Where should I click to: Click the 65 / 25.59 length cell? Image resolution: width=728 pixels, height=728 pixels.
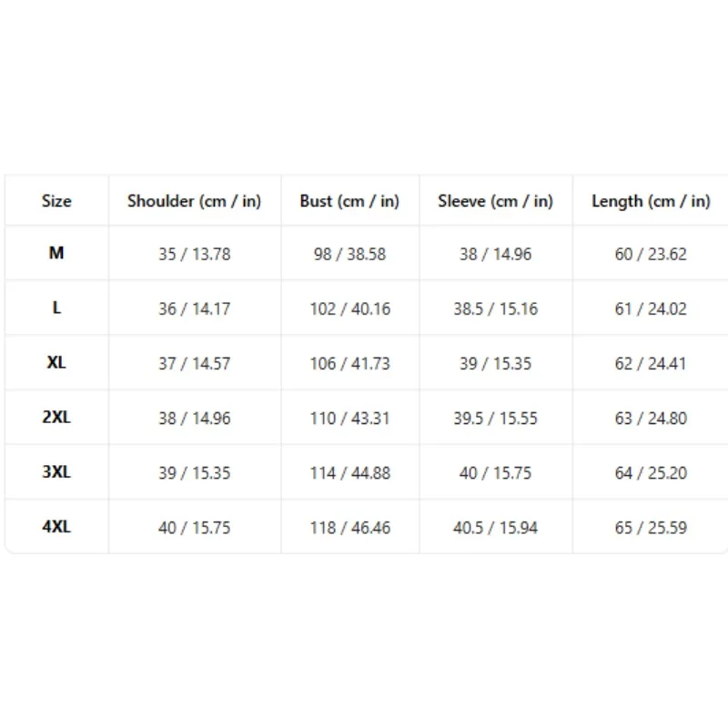(651, 528)
